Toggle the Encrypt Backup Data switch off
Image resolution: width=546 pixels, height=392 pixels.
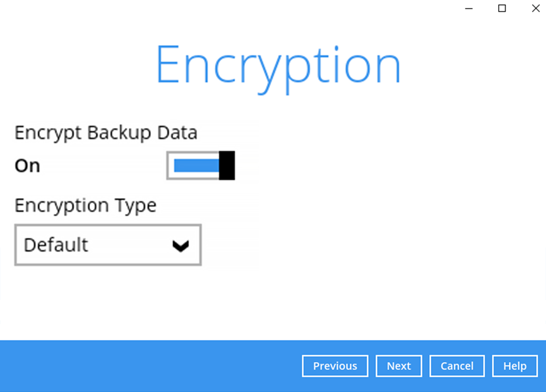(200, 165)
